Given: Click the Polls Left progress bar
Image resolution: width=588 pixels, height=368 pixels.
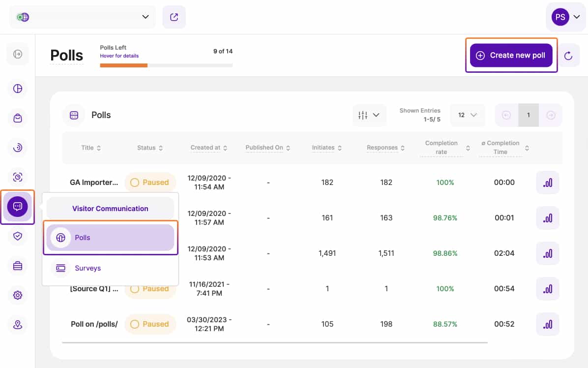Looking at the screenshot, I should (166, 65).
